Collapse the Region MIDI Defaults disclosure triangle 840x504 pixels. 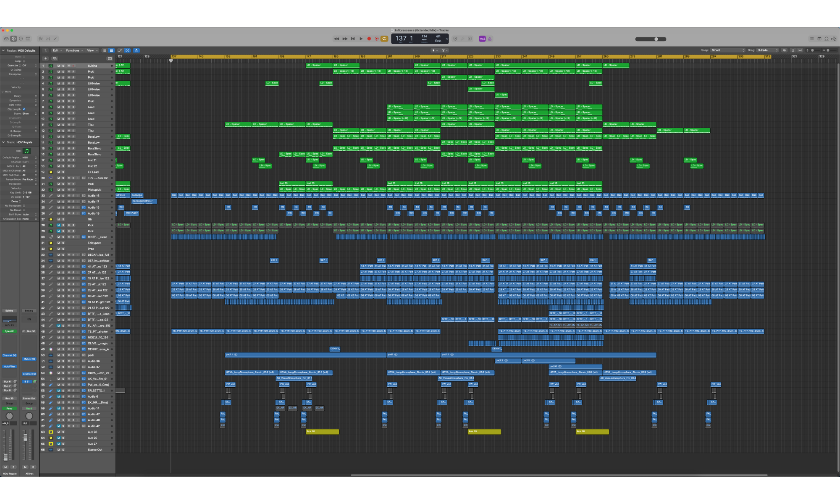pos(3,50)
